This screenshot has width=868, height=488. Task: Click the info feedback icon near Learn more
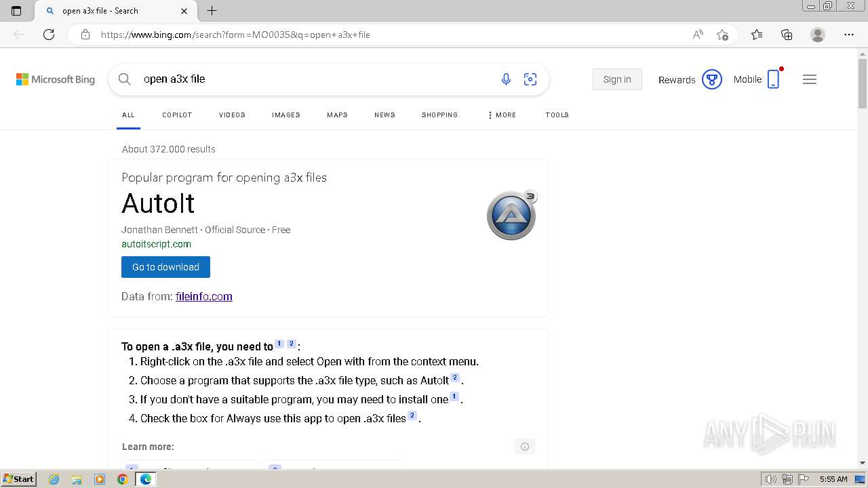click(525, 447)
